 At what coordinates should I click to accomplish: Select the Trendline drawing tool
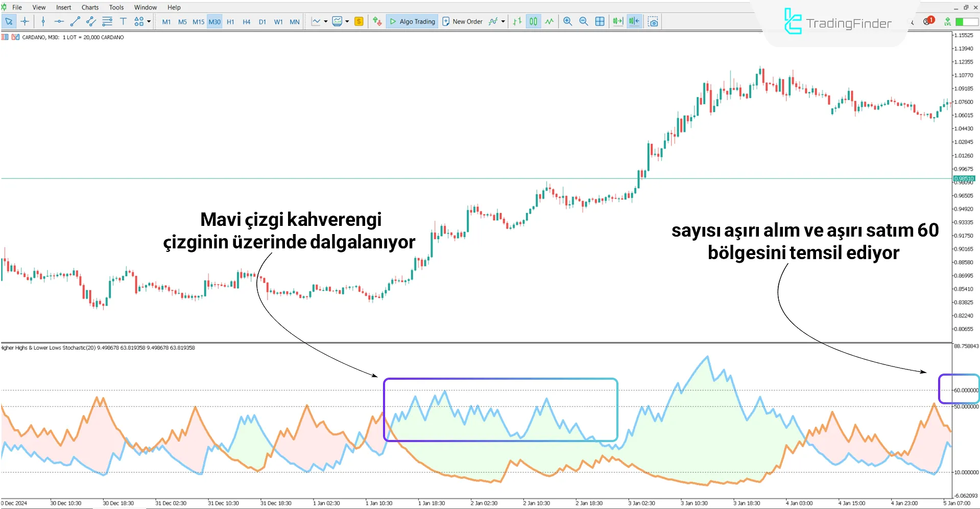click(x=75, y=21)
